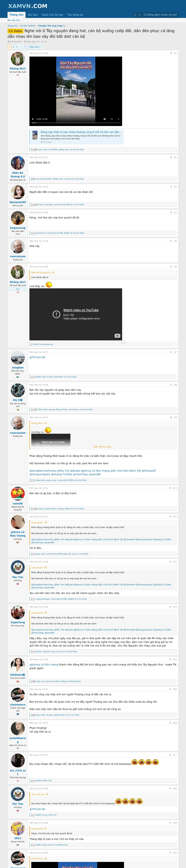
Task: Click the XAMVN.COM site logo
Action: (28, 6)
